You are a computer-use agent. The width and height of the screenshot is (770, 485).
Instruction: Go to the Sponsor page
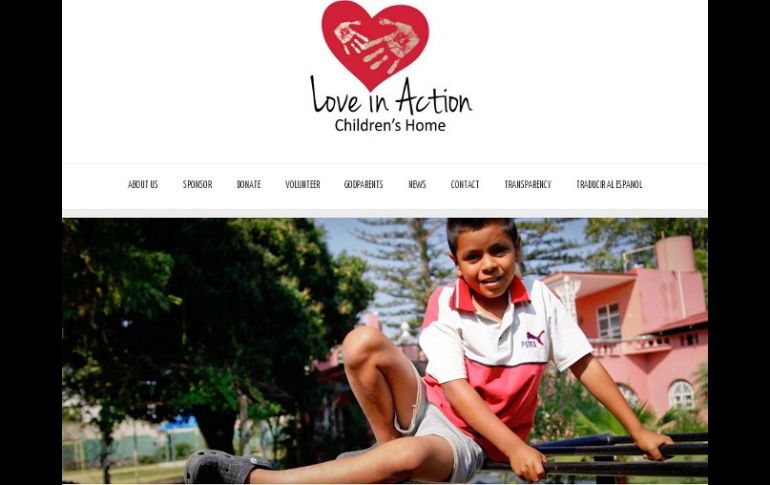point(197,185)
